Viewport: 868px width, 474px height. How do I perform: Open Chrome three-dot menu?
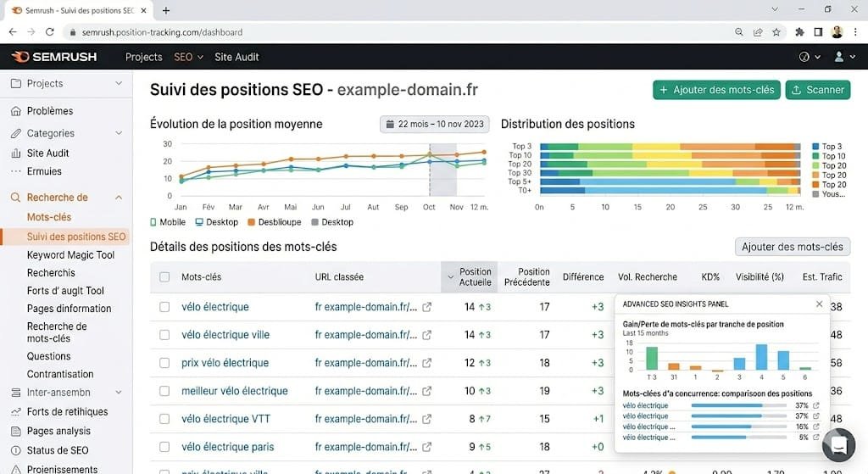tap(855, 32)
